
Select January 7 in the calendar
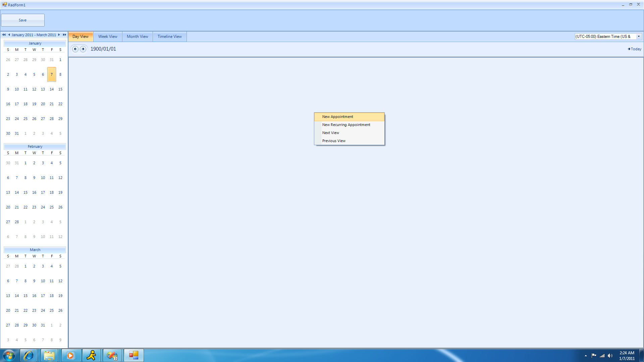(52, 74)
